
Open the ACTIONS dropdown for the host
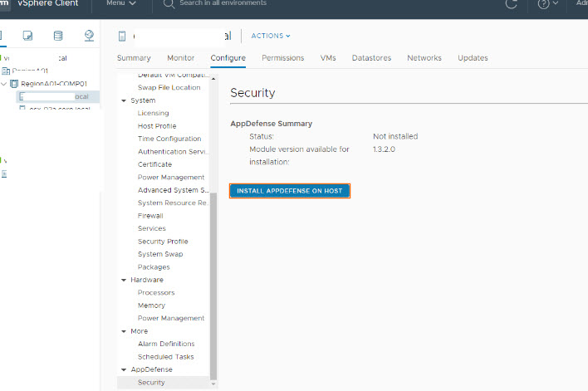271,36
